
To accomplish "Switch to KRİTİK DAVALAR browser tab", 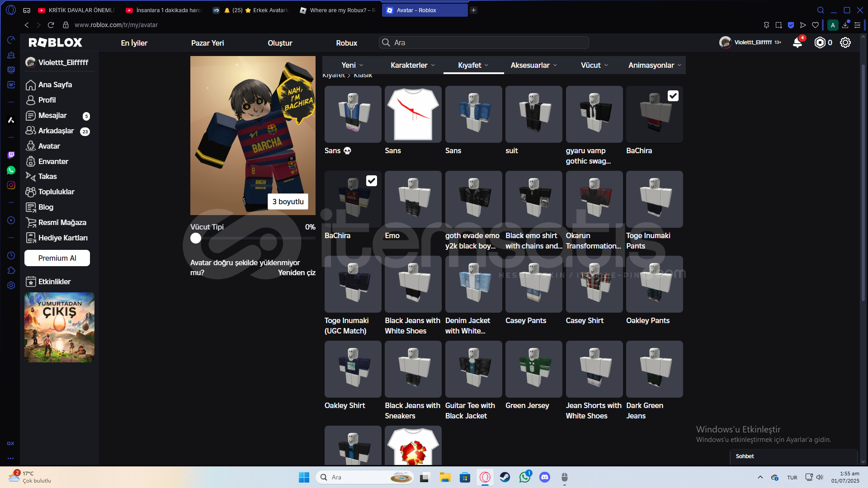I will click(76, 10).
